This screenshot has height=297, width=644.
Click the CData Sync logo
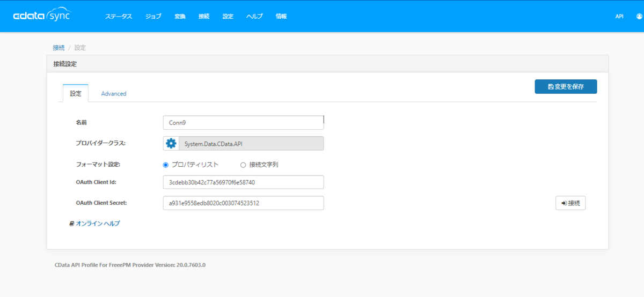41,16
